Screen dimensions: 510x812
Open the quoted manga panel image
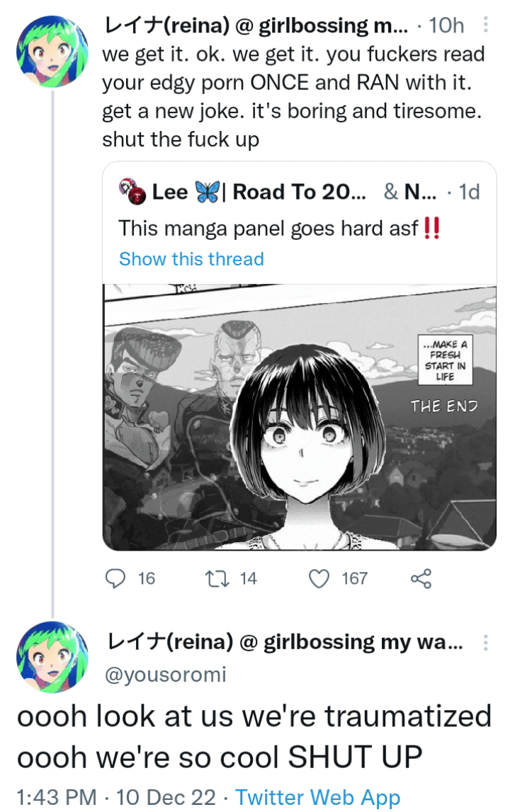pos(300,417)
